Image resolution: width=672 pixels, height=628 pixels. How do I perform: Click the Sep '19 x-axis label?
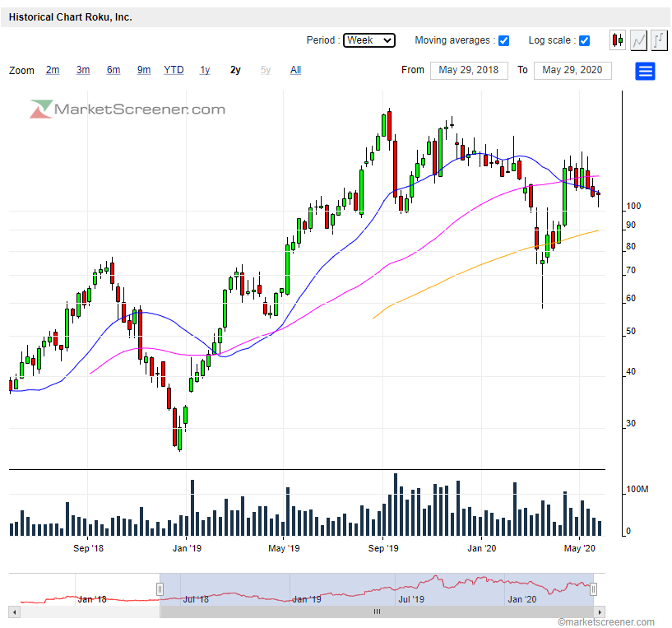coord(383,549)
